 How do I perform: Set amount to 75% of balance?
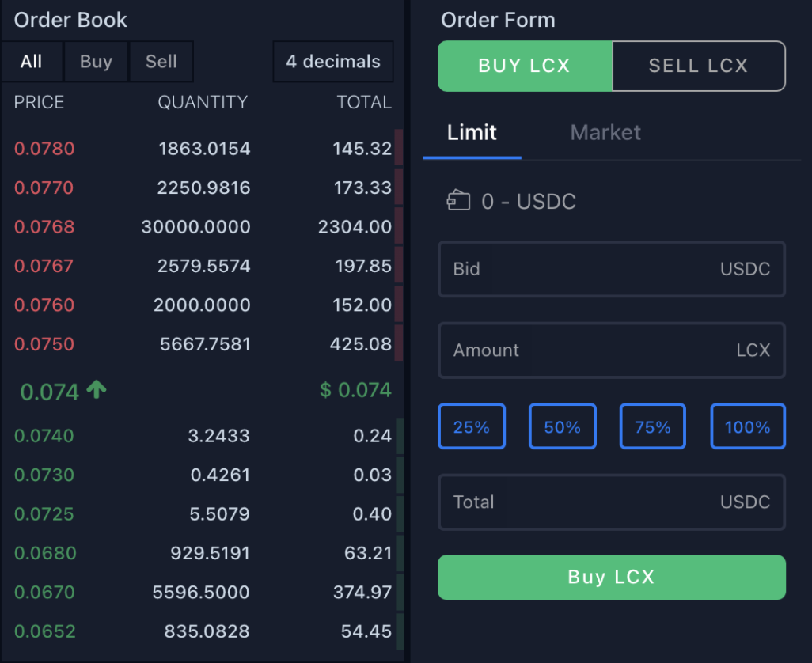[652, 426]
